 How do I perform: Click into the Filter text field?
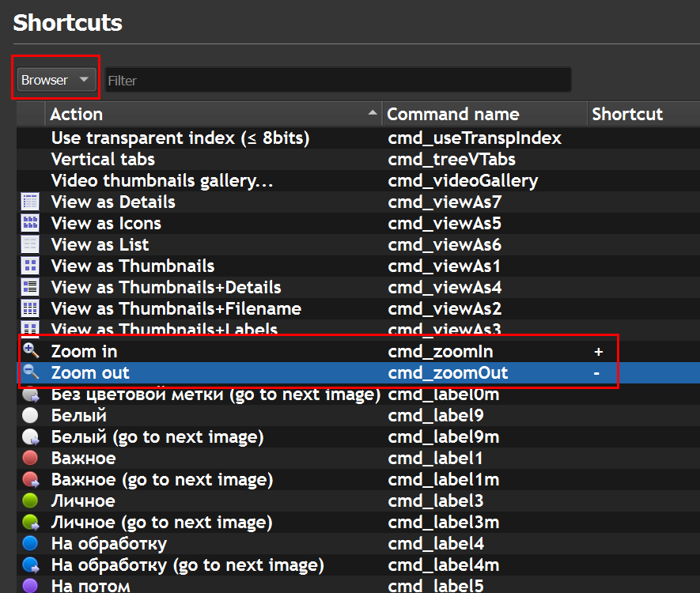pyautogui.click(x=338, y=80)
